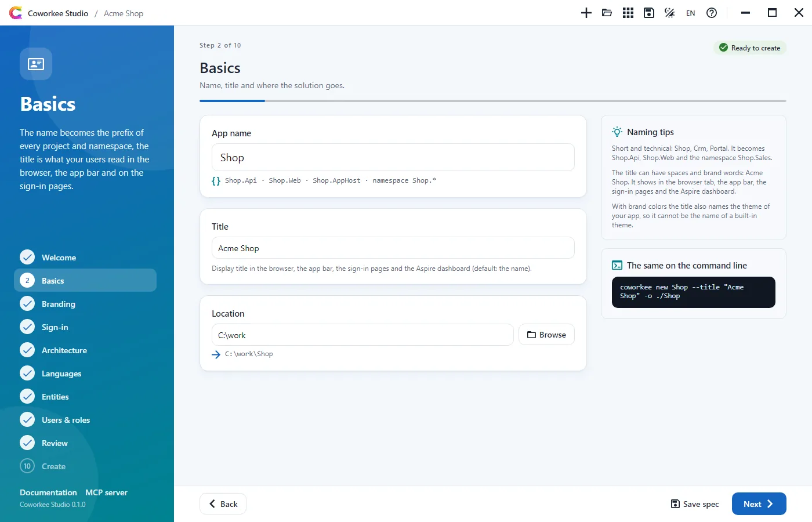Toggle the theme icon next to EN
The height and width of the screenshot is (522, 812).
point(670,13)
